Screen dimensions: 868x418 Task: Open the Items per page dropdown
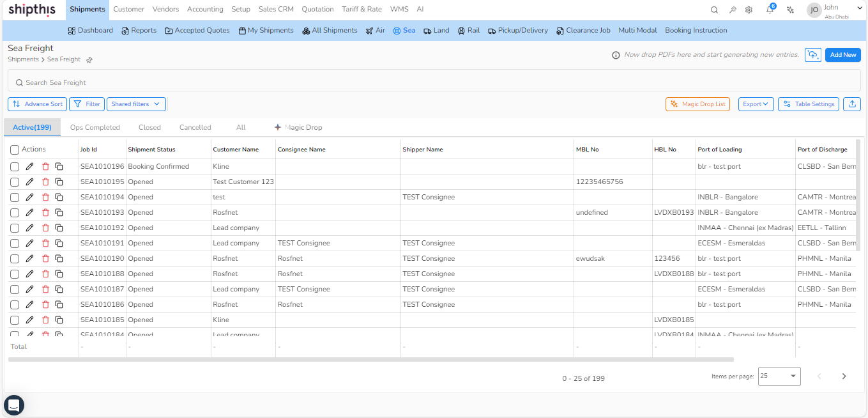pyautogui.click(x=779, y=376)
